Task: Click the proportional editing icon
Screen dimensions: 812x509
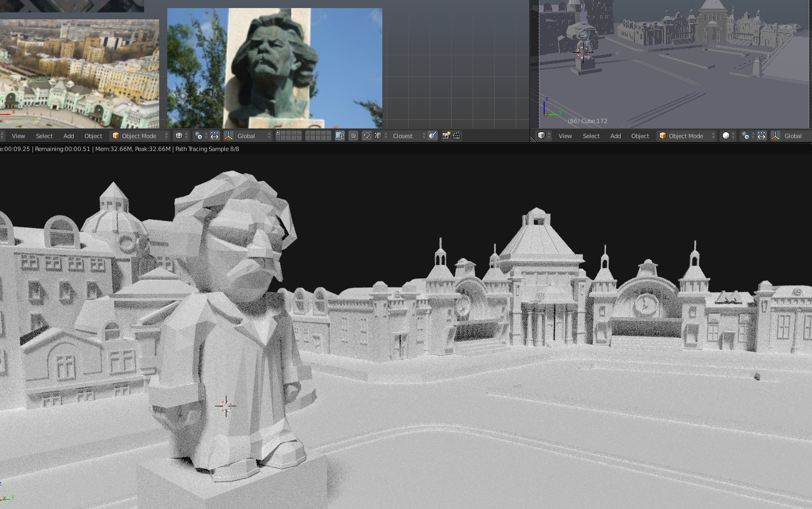Action: (x=353, y=136)
